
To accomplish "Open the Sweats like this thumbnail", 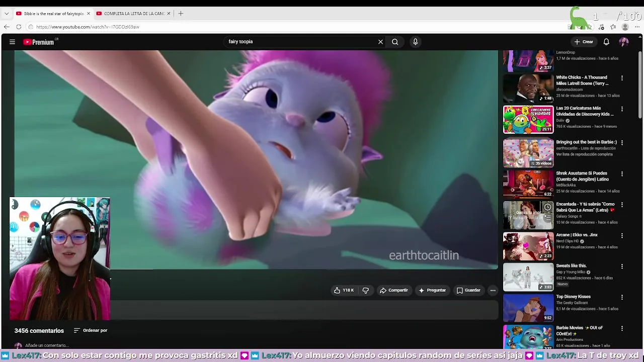I will click(x=528, y=277).
